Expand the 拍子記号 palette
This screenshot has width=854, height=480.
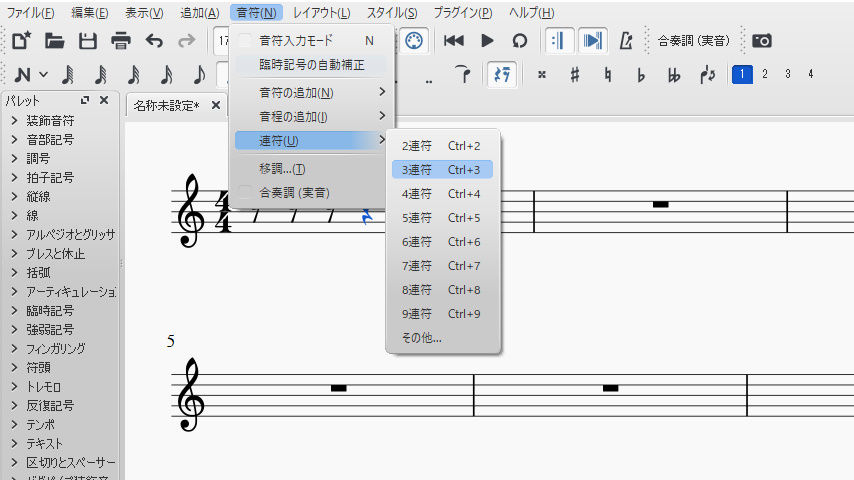[15, 178]
